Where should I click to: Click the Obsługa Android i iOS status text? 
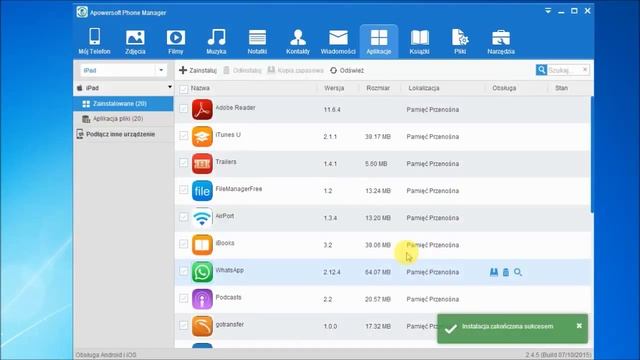click(x=106, y=355)
